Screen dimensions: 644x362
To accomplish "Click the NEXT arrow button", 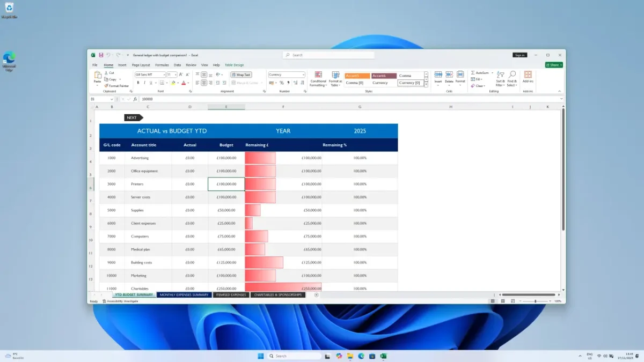I will tap(133, 117).
